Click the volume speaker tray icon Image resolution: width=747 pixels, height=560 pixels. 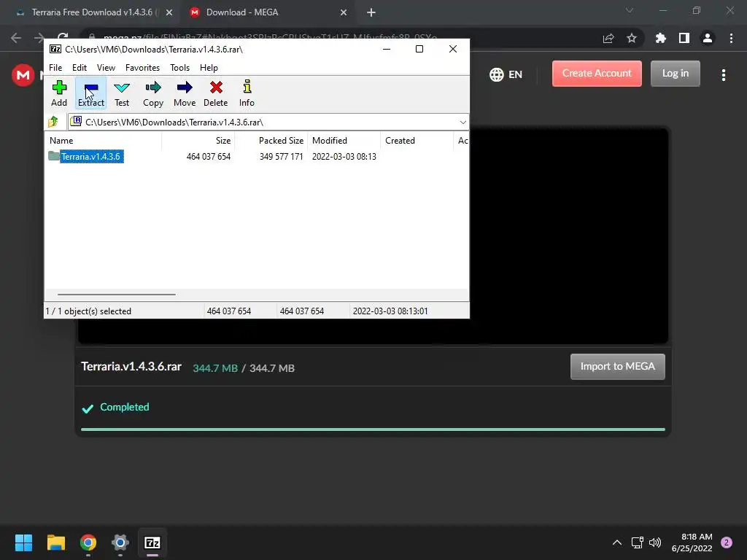(x=655, y=542)
